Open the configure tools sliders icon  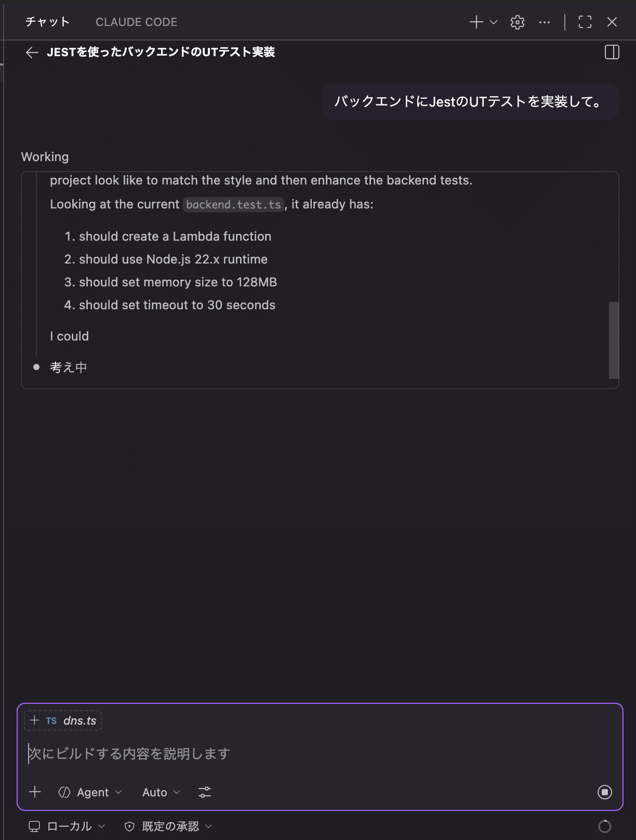[x=205, y=792]
